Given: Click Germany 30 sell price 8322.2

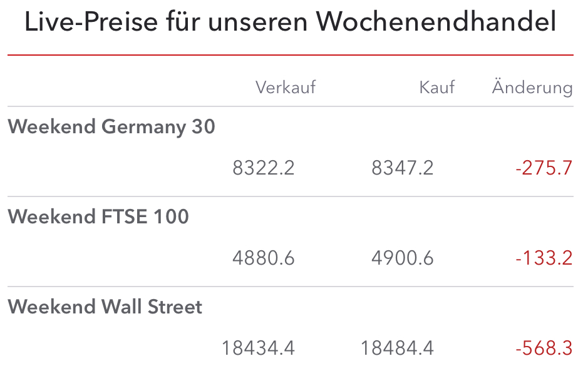Looking at the screenshot, I should tap(263, 168).
